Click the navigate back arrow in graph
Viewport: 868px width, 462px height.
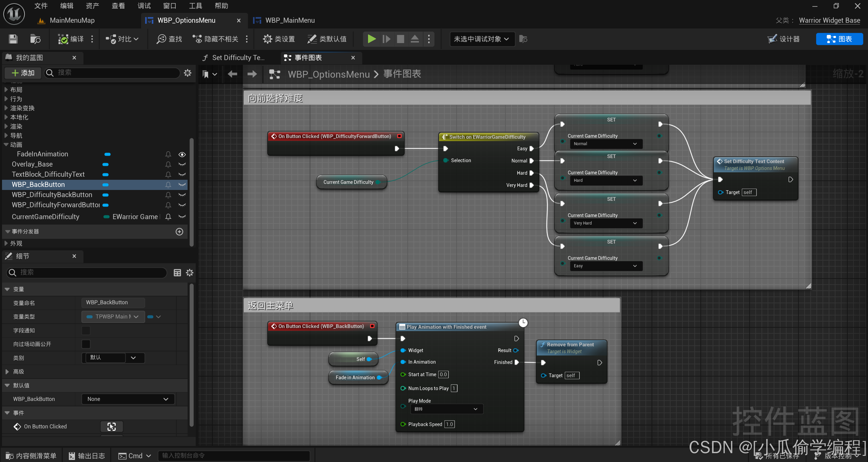point(232,74)
